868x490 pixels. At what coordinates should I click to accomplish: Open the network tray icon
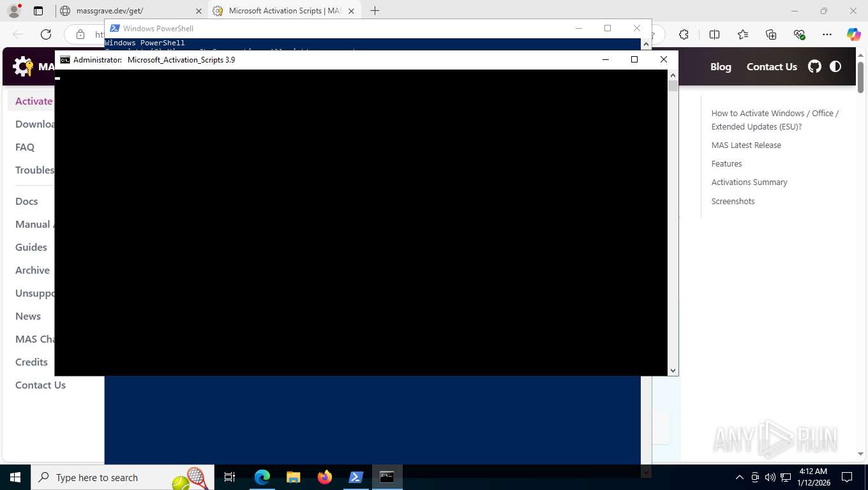pyautogui.click(x=786, y=477)
